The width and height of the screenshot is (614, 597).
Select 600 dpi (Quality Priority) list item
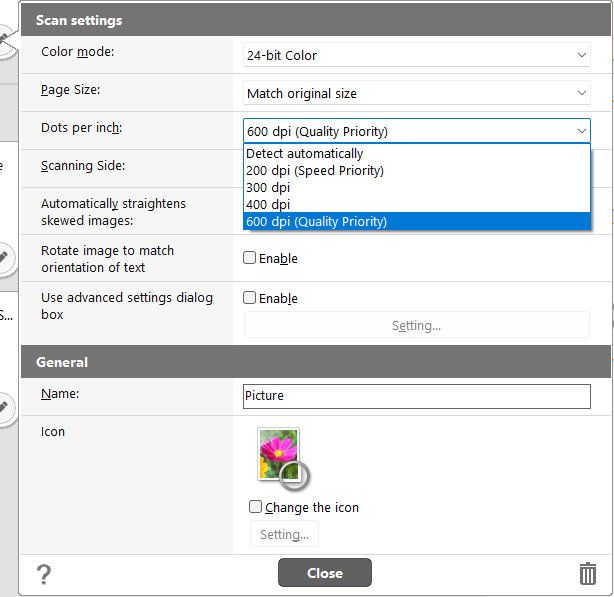(x=316, y=222)
